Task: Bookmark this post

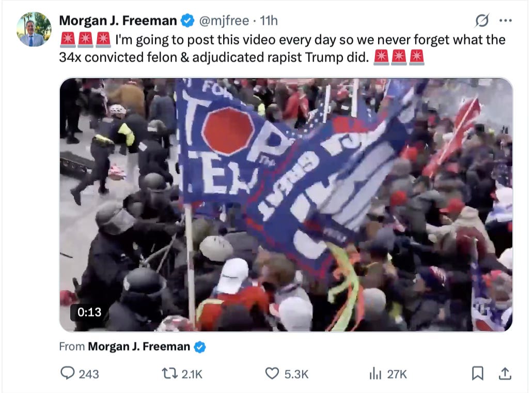Action: [478, 374]
